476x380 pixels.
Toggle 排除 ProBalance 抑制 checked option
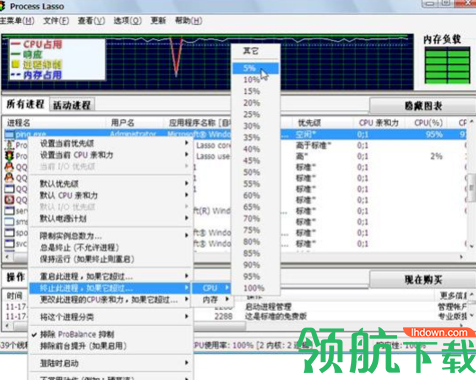(77, 334)
